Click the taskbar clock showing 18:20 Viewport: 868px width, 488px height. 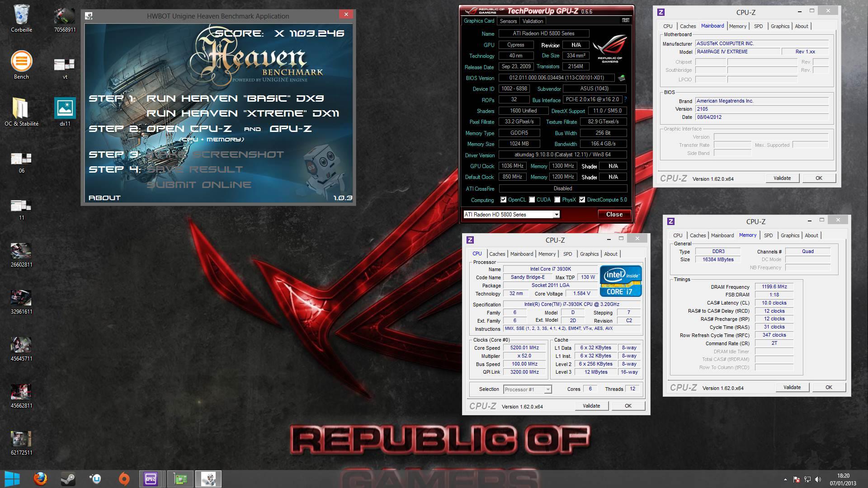pyautogui.click(x=843, y=479)
